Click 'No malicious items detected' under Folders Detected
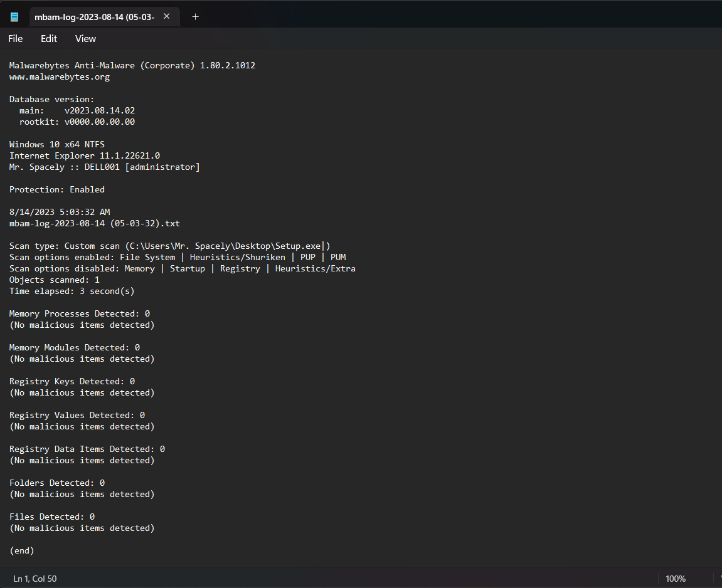 click(x=82, y=494)
